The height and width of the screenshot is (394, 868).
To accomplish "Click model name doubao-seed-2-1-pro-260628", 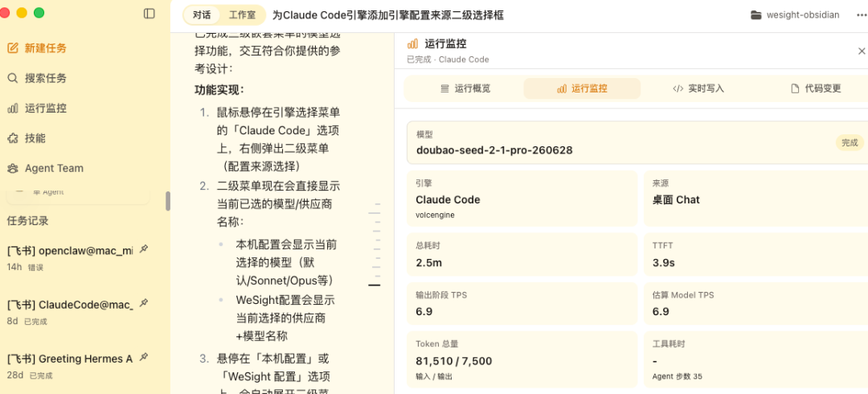I will (493, 150).
